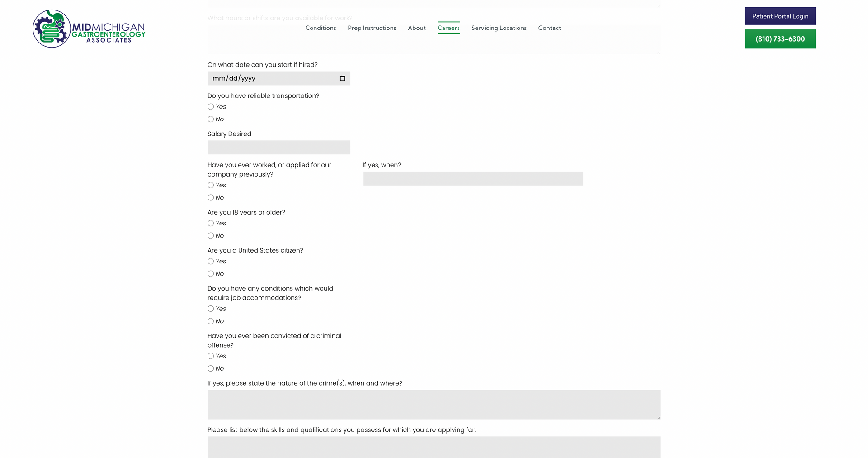The image size is (868, 458).
Task: Choose Yes for worked at company previously
Action: click(211, 185)
